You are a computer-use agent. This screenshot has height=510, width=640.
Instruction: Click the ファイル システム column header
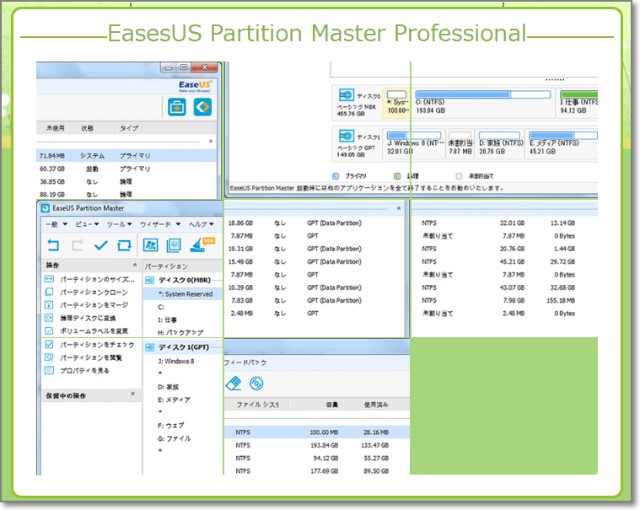point(257,405)
